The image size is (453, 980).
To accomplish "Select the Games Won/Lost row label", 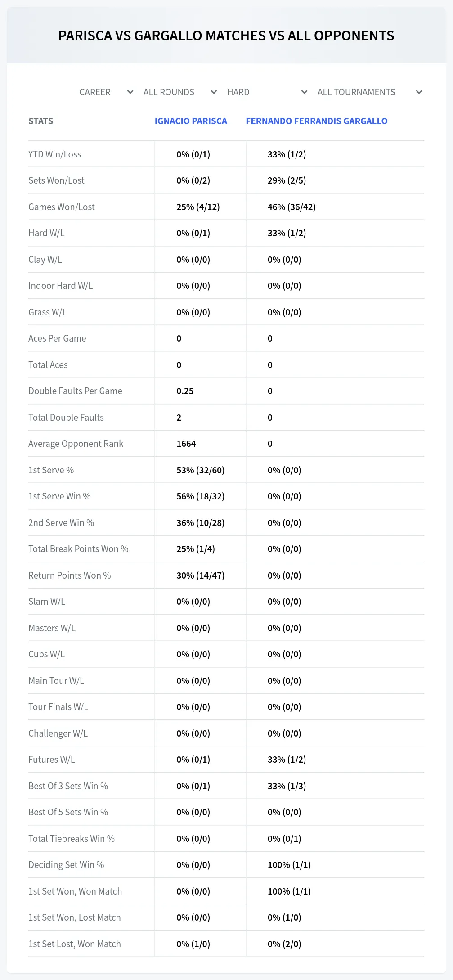I will click(x=62, y=207).
